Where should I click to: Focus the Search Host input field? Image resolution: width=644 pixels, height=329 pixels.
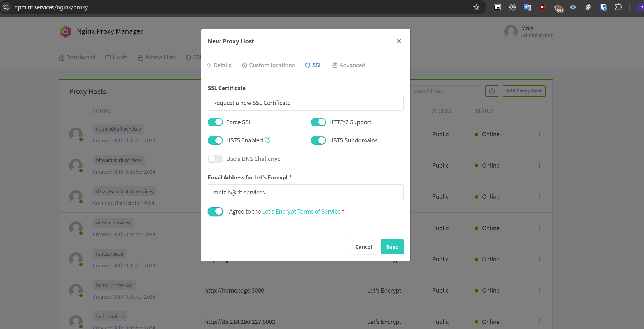(x=446, y=91)
